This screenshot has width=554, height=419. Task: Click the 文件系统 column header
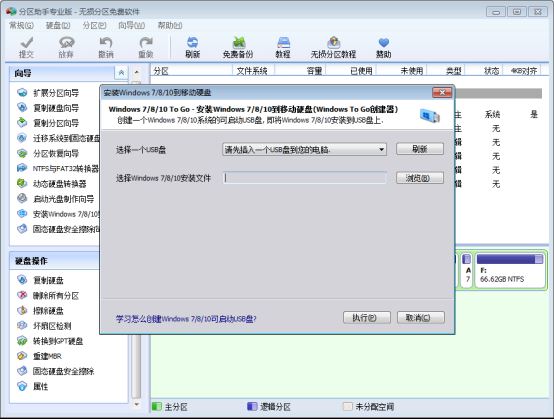(253, 71)
